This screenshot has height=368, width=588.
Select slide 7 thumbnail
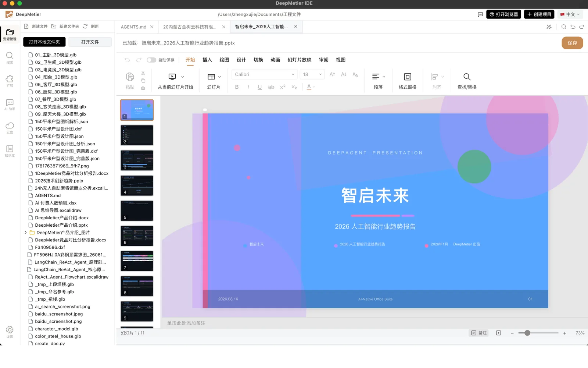(x=137, y=261)
